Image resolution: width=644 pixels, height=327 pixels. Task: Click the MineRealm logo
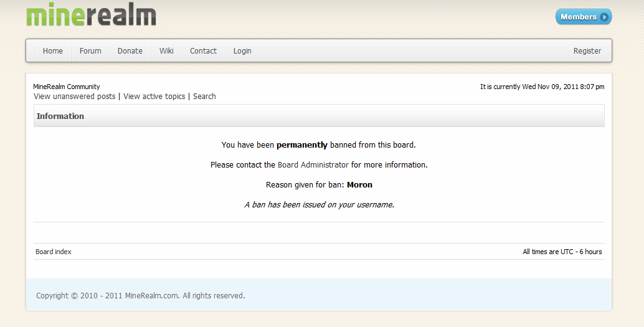tap(91, 15)
